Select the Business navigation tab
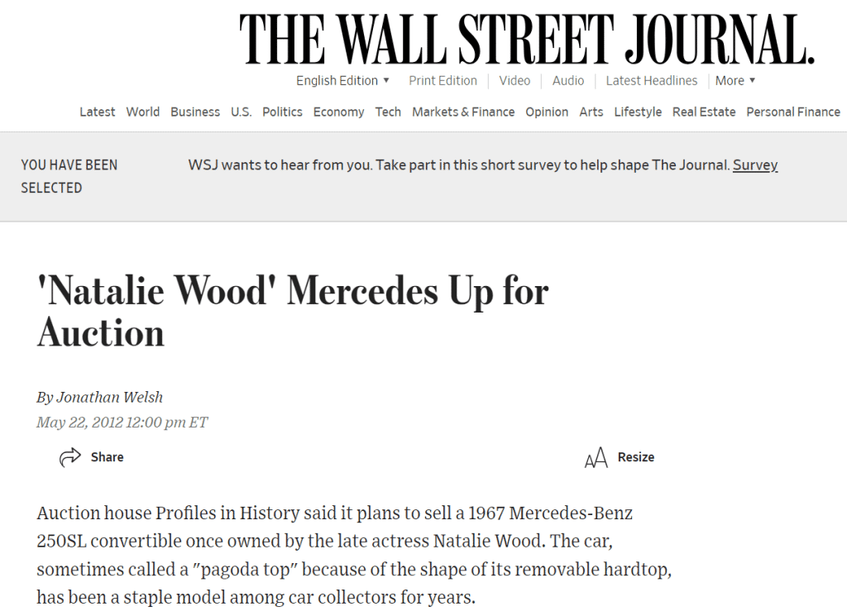 tap(195, 112)
